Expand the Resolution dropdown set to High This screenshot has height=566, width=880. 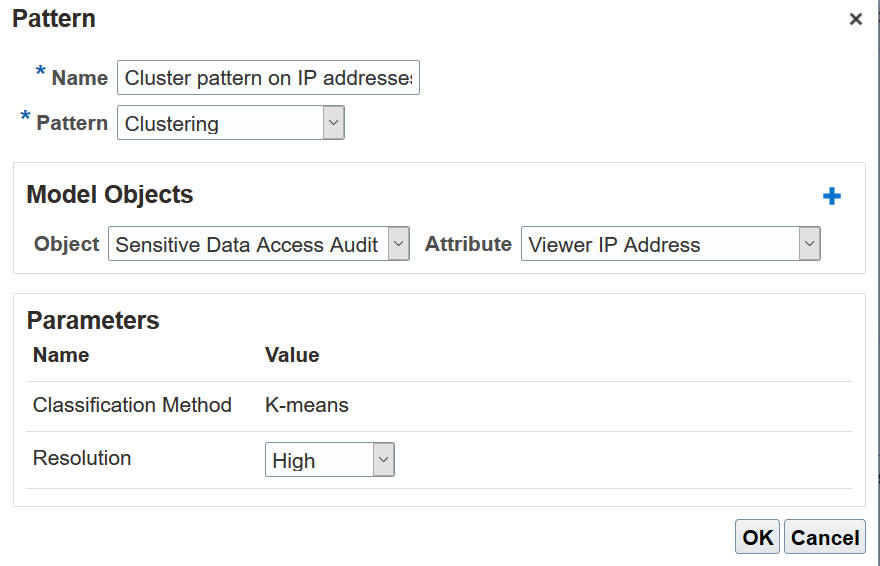point(383,460)
